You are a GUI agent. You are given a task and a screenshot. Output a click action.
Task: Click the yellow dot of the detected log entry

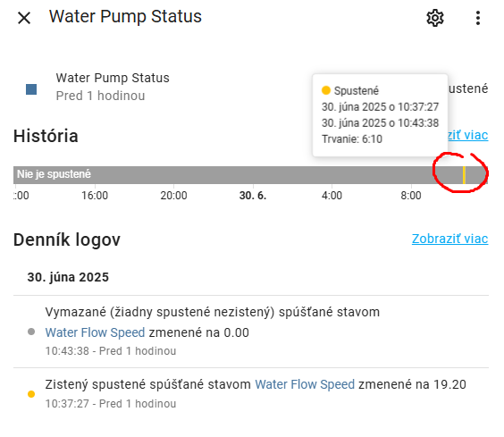(x=31, y=394)
